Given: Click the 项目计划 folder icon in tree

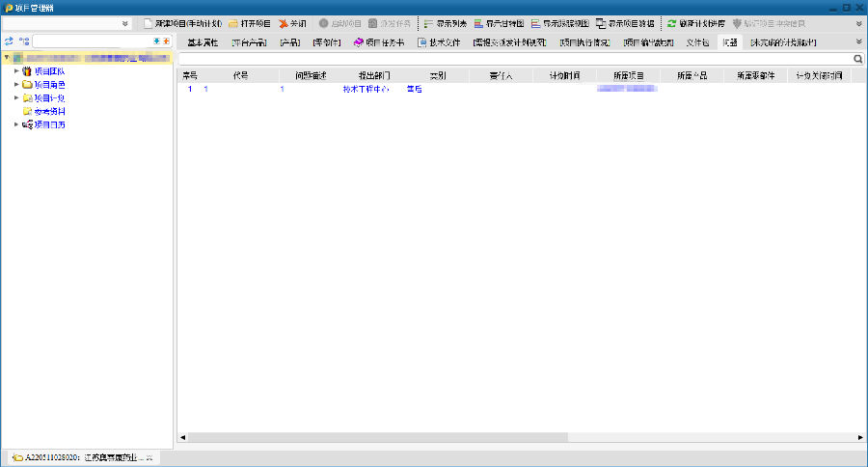Looking at the screenshot, I should [27, 98].
